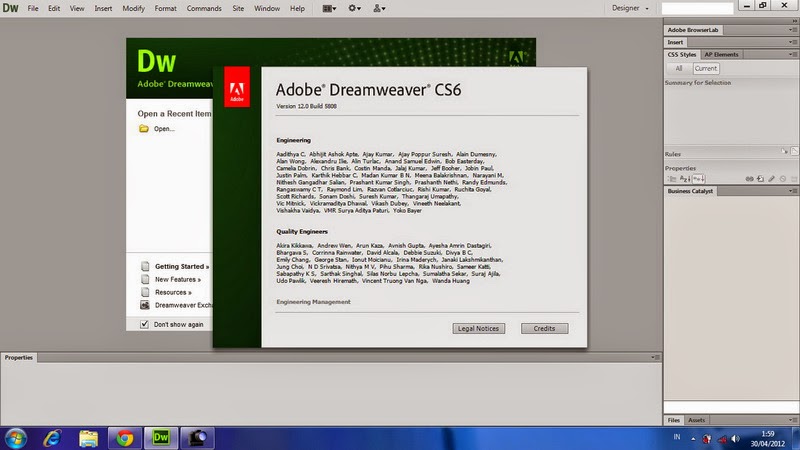Open the Window menu

tap(267, 8)
